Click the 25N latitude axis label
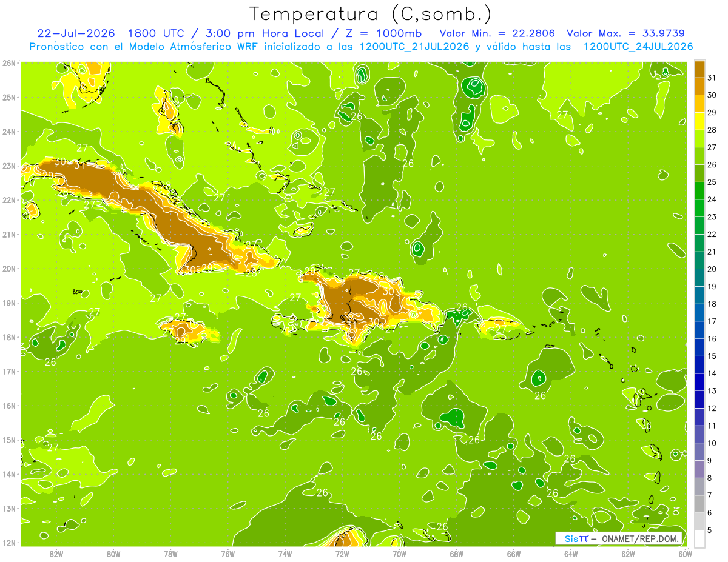Viewport: 728px width, 562px height. tap(8, 97)
